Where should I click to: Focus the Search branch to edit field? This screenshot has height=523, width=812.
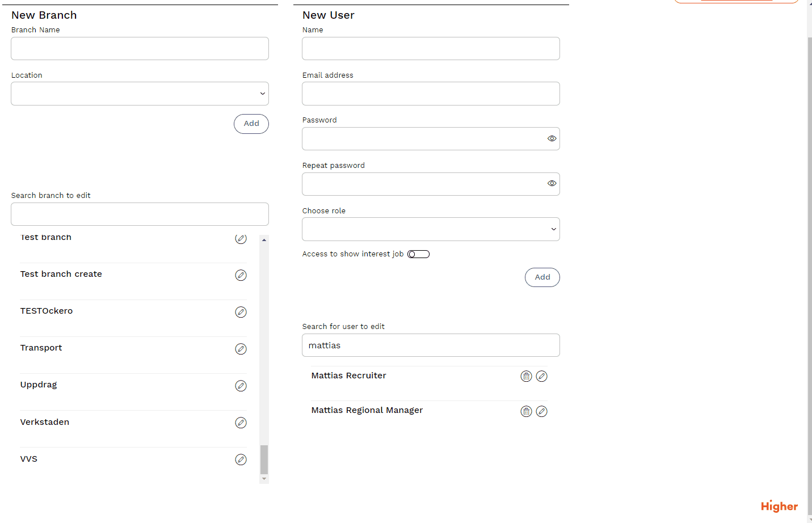(140, 214)
